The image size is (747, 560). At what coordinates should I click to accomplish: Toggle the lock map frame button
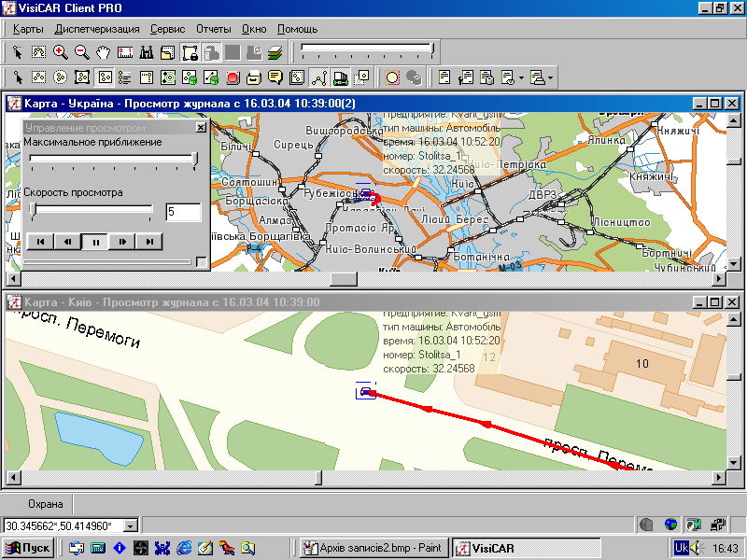point(190,52)
